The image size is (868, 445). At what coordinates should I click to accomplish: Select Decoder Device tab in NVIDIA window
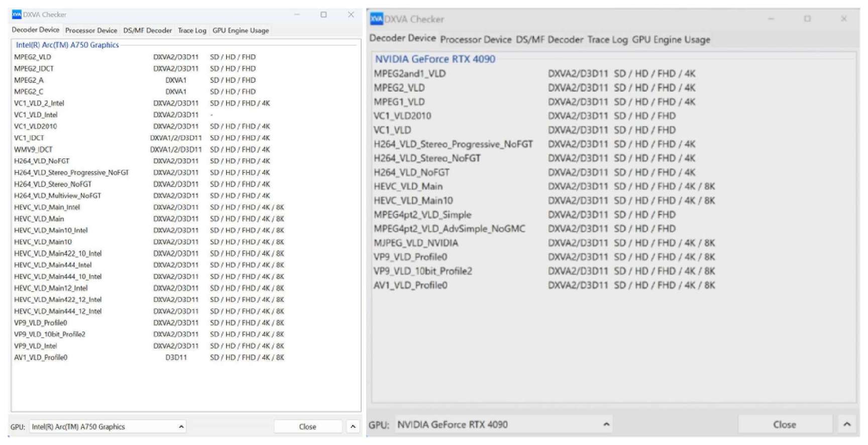click(x=403, y=38)
